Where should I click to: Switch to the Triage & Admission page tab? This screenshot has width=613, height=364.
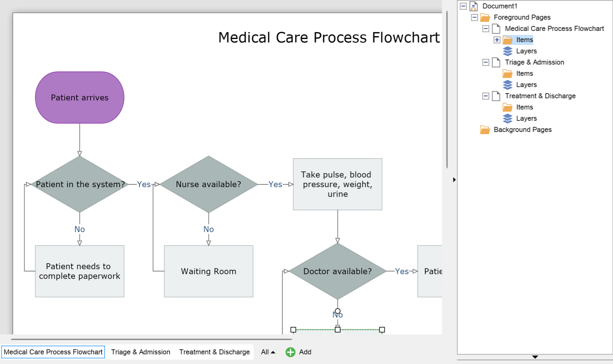point(141,352)
